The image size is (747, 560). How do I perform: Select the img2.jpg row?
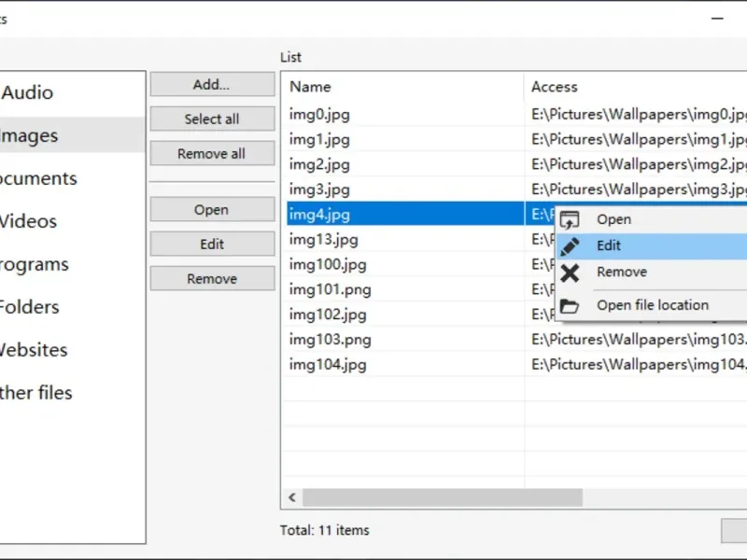coord(516,164)
